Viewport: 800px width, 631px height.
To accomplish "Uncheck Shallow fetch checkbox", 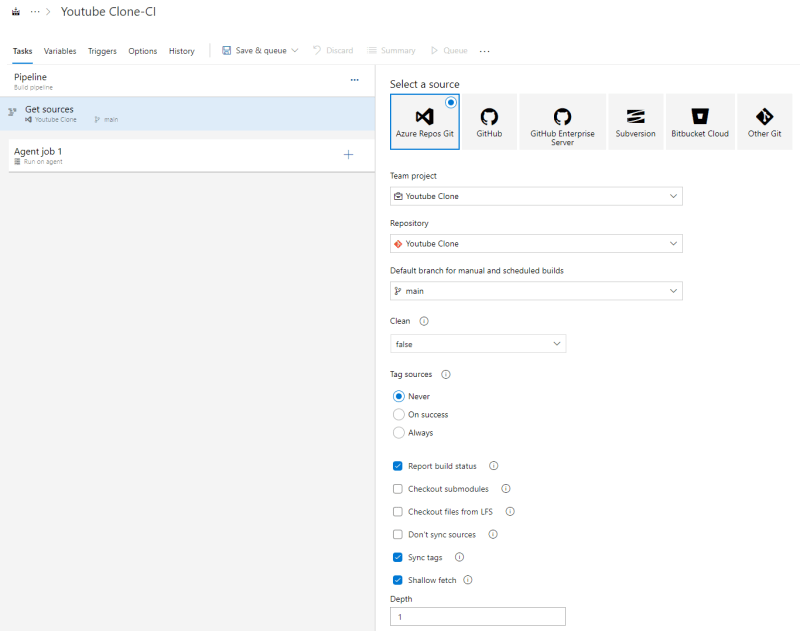I will pyautogui.click(x=397, y=580).
